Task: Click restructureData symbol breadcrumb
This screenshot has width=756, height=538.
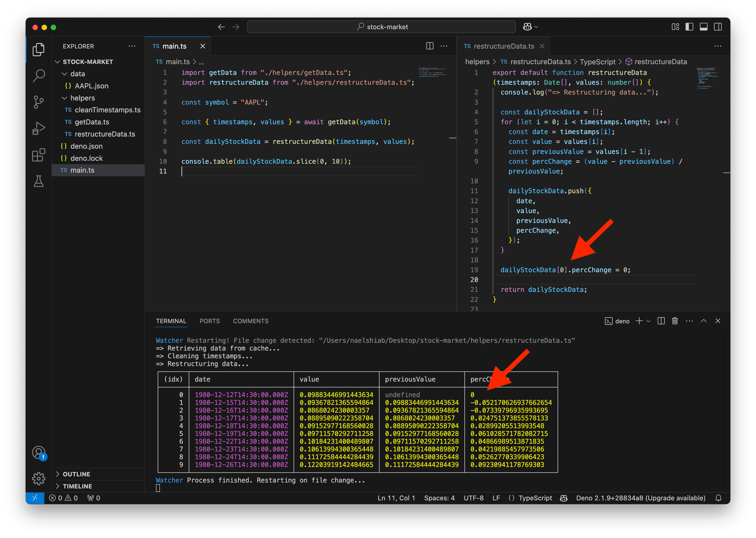Action: [x=656, y=62]
